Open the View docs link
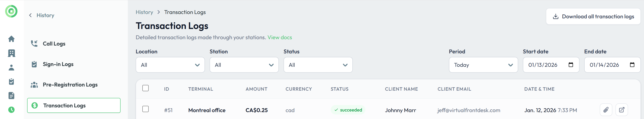The height and width of the screenshot is (119, 644). 279,37
